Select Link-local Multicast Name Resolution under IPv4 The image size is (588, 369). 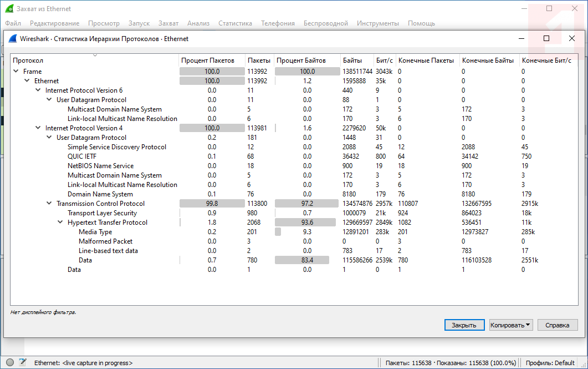pyautogui.click(x=294, y=184)
